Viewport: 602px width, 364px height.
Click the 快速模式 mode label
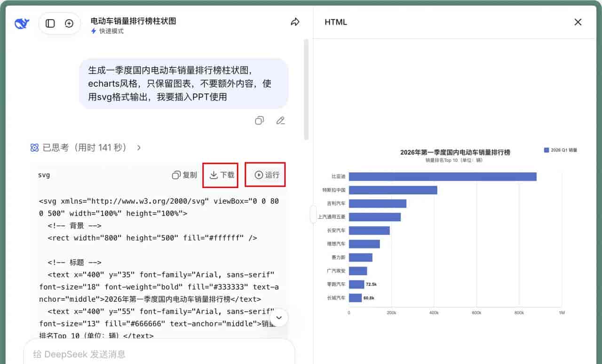(x=107, y=31)
